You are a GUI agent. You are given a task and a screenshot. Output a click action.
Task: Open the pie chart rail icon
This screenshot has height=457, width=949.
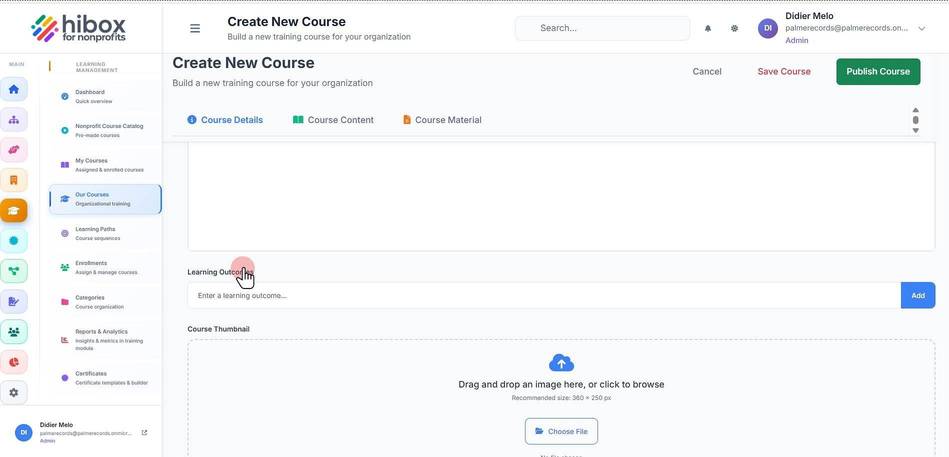coord(13,362)
